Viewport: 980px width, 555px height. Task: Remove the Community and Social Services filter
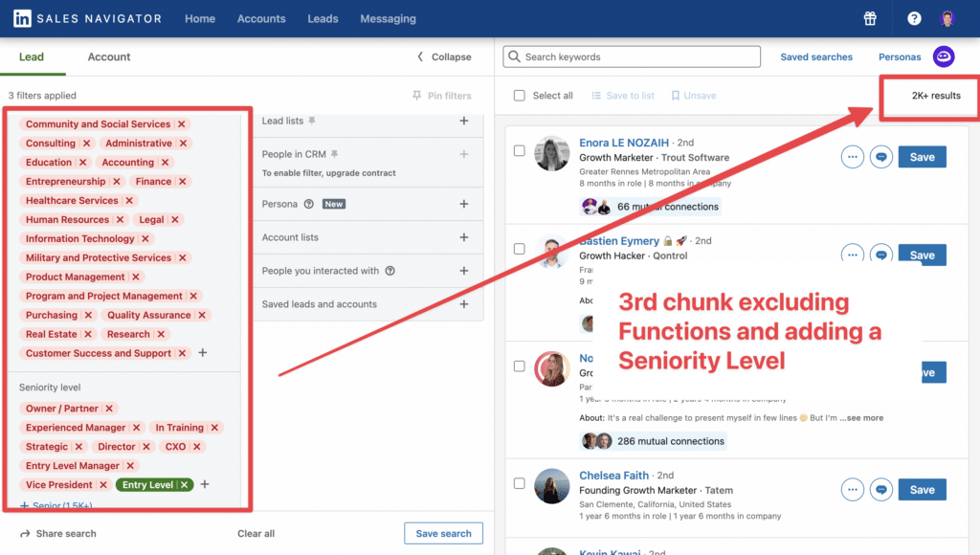point(182,124)
